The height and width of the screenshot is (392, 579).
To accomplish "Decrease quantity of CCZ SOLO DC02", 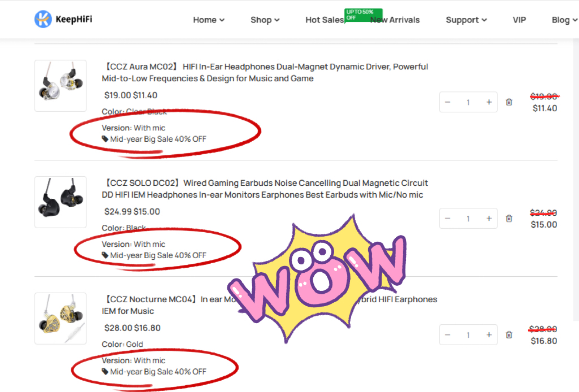I will point(448,218).
